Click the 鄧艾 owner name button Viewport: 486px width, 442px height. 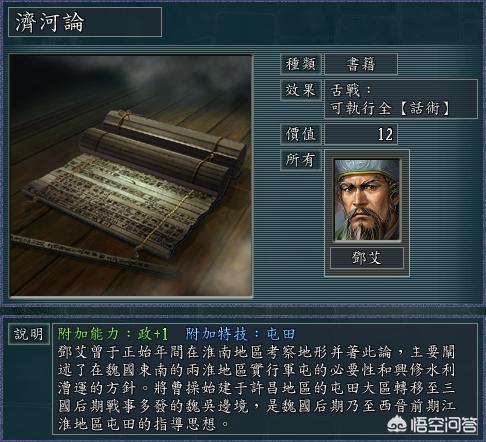click(367, 258)
